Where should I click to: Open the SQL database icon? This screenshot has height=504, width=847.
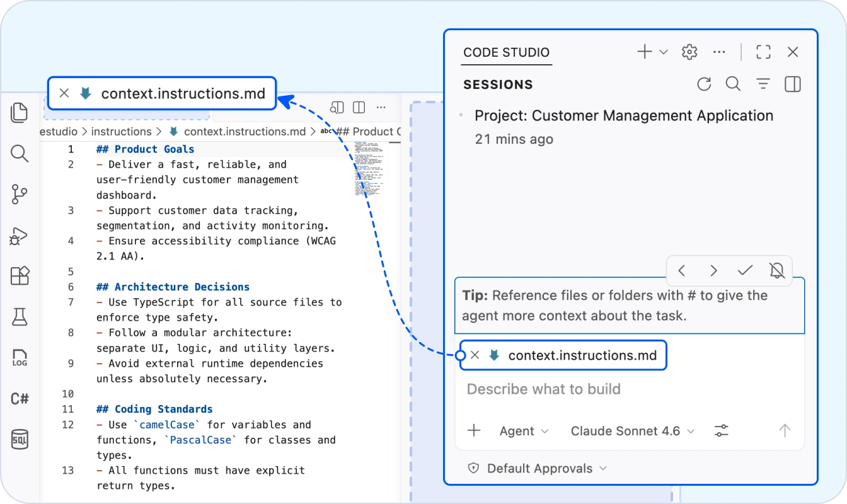pos(20,439)
